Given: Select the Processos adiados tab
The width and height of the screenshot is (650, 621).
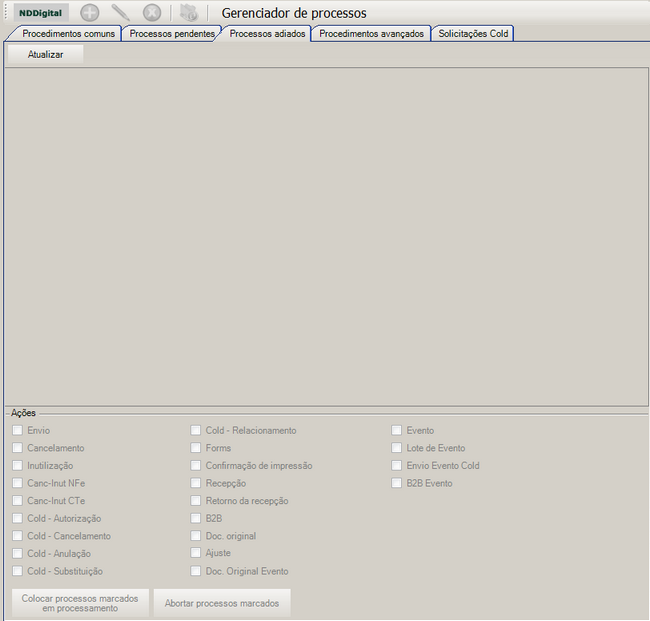Looking at the screenshot, I should (x=267, y=33).
